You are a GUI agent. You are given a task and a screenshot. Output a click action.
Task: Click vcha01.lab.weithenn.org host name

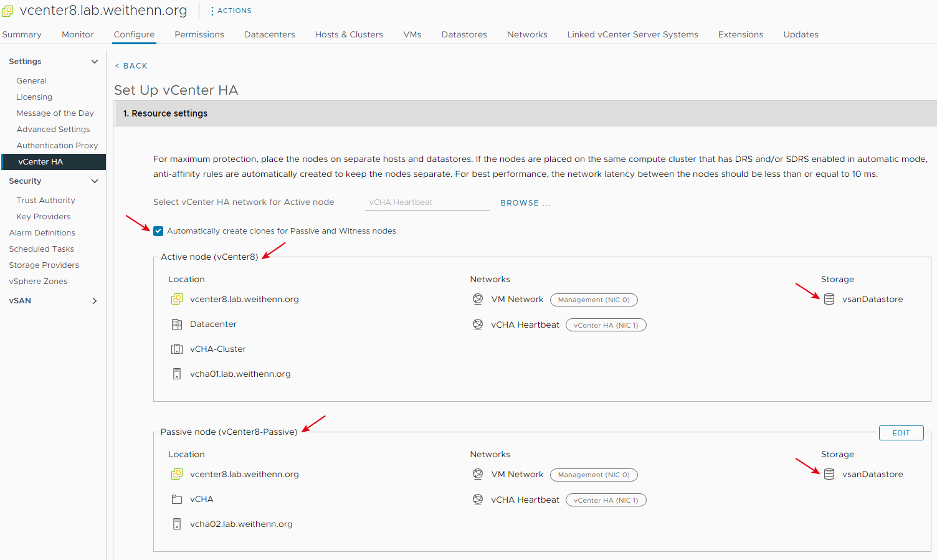(240, 374)
